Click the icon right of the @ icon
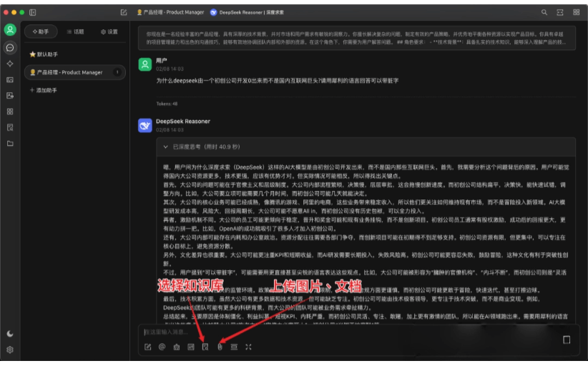The width and height of the screenshot is (588, 366). pos(177,347)
